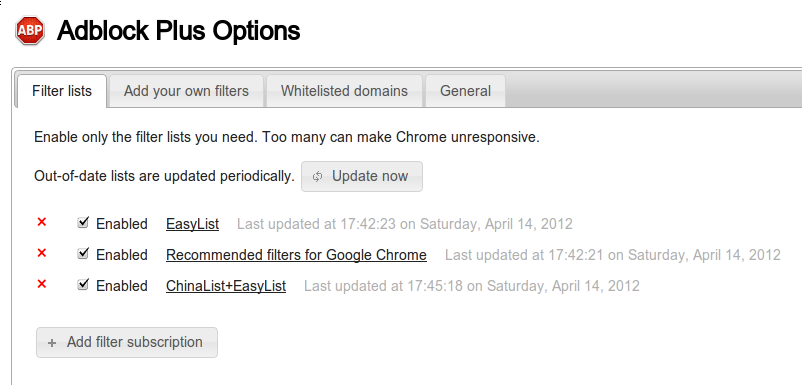The image size is (802, 385).
Task: Click the refresh icon inside Update now
Action: click(318, 176)
